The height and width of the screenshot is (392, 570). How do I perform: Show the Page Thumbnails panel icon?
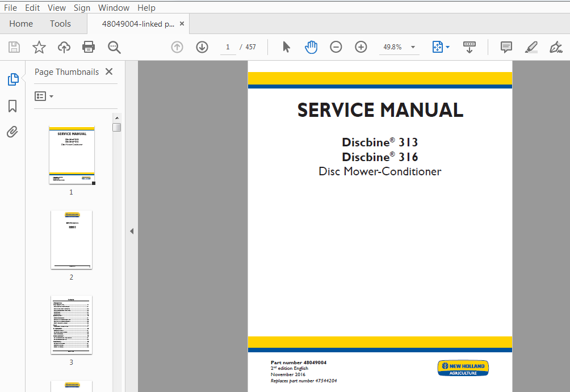pyautogui.click(x=12, y=79)
